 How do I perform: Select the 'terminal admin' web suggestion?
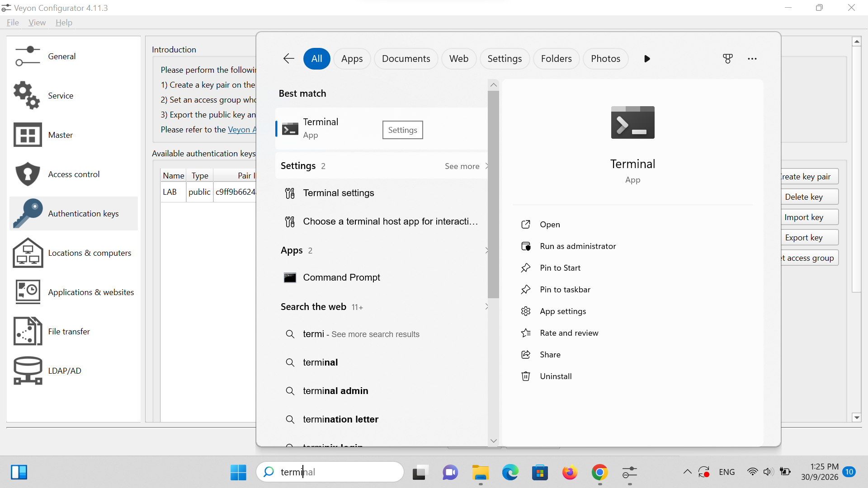381,391
